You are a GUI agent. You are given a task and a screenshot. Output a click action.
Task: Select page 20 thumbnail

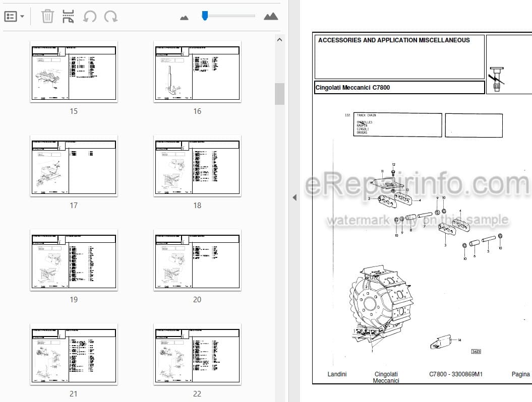point(198,260)
